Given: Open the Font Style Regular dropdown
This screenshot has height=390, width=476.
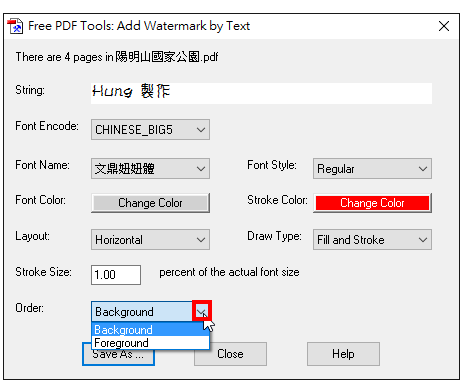Looking at the screenshot, I should [372, 169].
